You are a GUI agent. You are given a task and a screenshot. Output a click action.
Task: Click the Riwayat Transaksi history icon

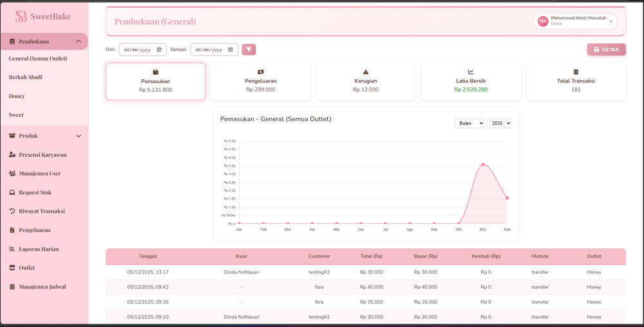tap(12, 211)
